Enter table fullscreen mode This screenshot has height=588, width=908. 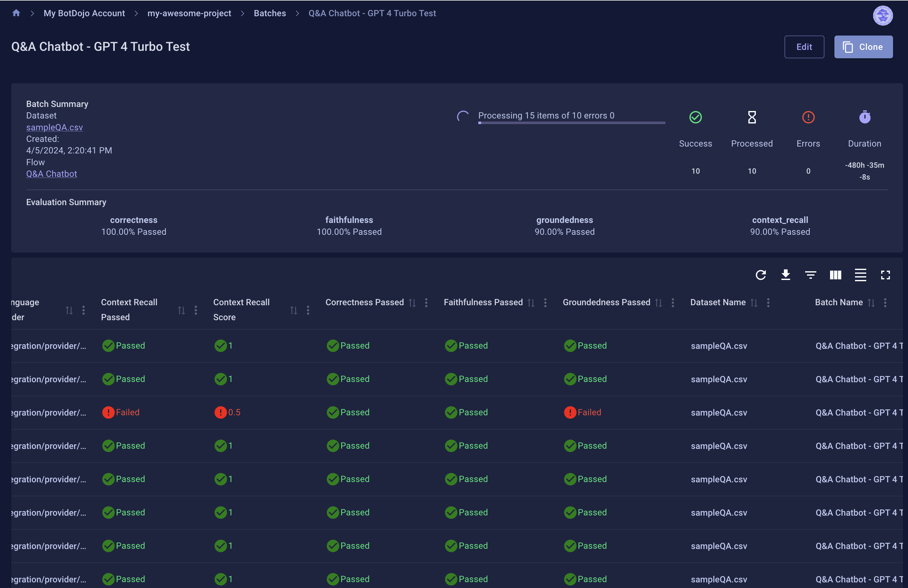(886, 275)
